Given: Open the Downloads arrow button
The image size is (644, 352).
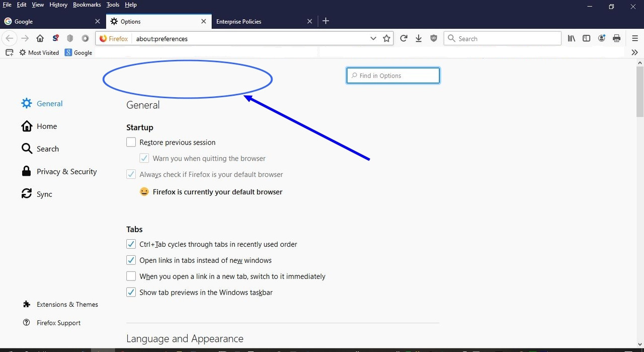Looking at the screenshot, I should [419, 38].
